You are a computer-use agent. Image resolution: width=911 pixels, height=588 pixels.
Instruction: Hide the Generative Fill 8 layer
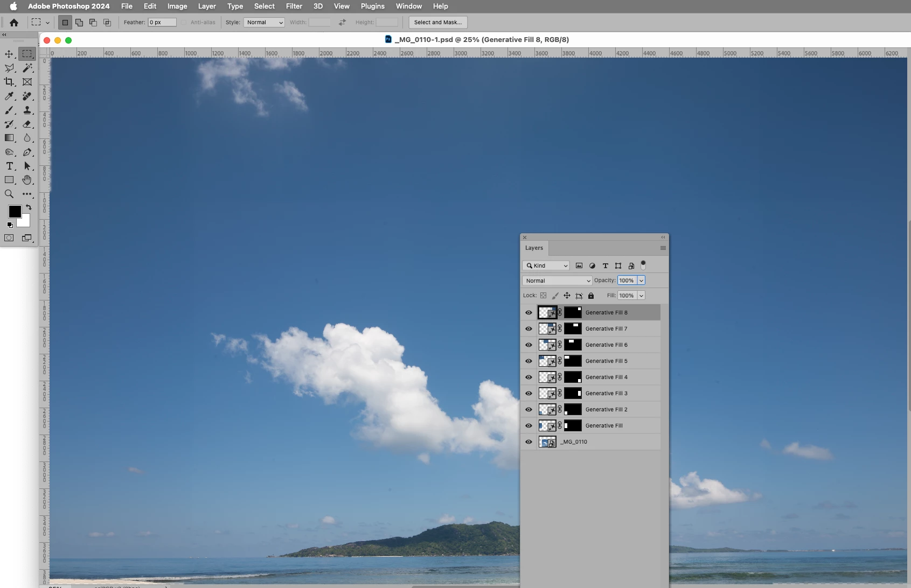click(528, 312)
